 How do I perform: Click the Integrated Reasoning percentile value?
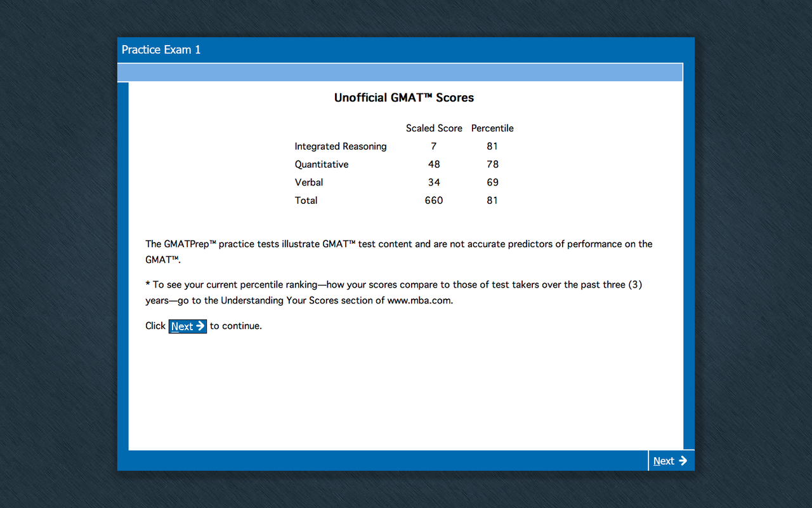[492, 147]
